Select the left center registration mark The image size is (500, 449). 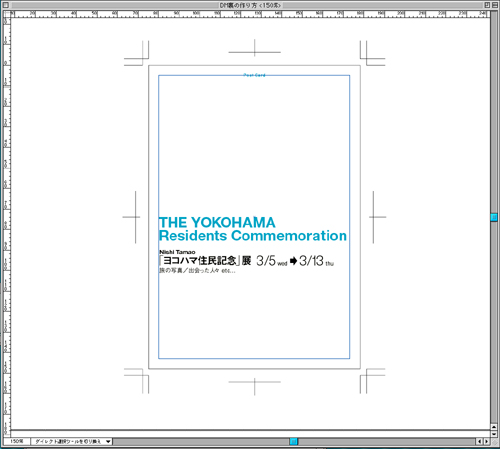pos(135,217)
